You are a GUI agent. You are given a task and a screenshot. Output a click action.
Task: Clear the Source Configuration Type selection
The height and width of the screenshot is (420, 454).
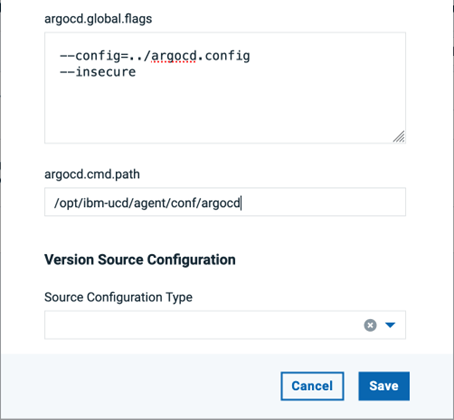coord(370,325)
